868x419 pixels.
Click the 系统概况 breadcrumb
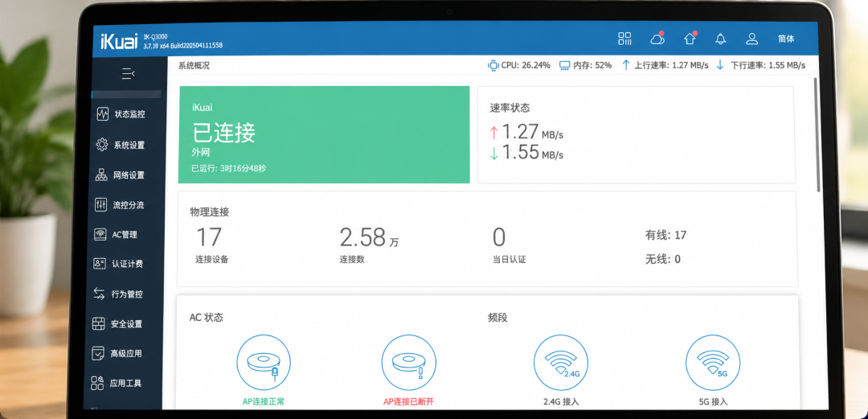(x=194, y=65)
